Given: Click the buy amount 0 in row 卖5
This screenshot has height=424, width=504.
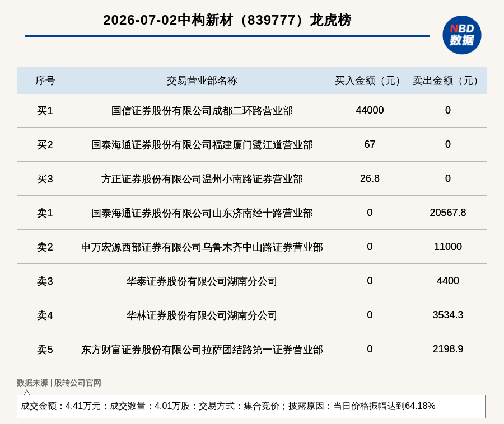Looking at the screenshot, I should pyautogui.click(x=370, y=348).
